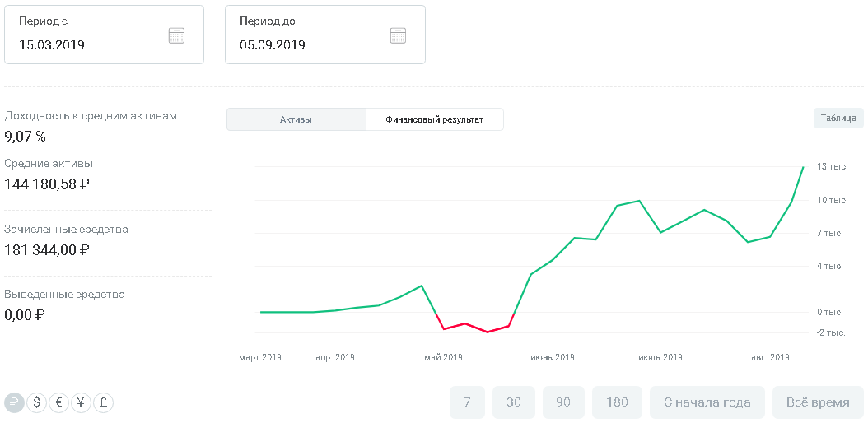Click the Доходность к средним активам label

(91, 116)
